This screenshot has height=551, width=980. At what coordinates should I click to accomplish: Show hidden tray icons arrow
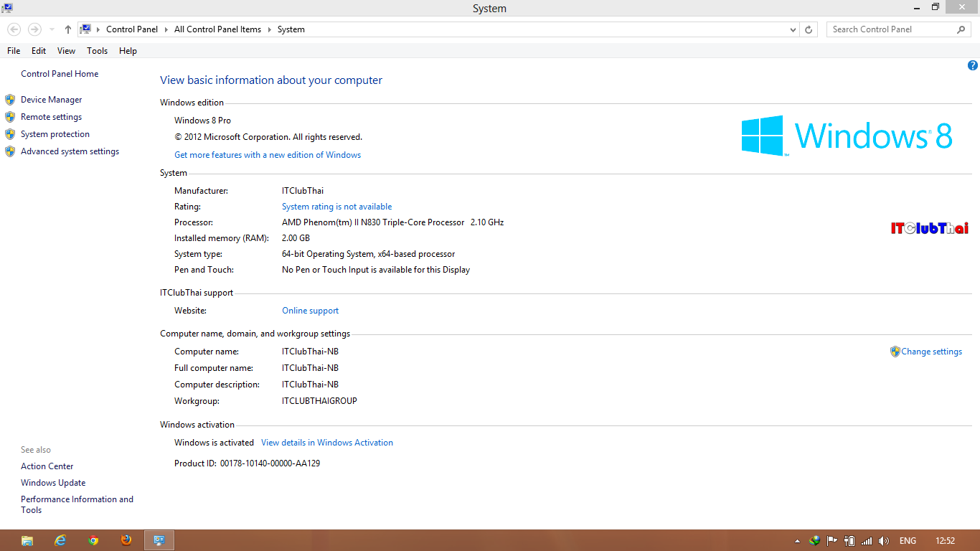[x=797, y=541]
